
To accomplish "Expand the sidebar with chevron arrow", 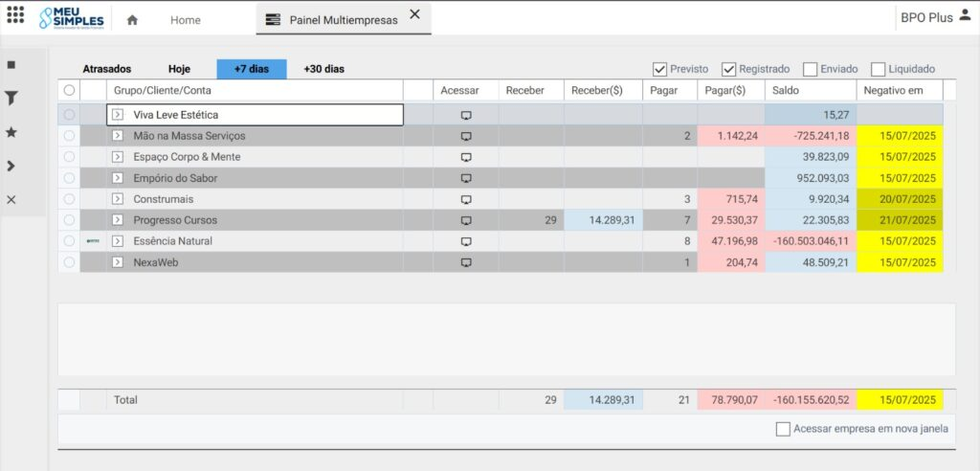I will (x=11, y=166).
